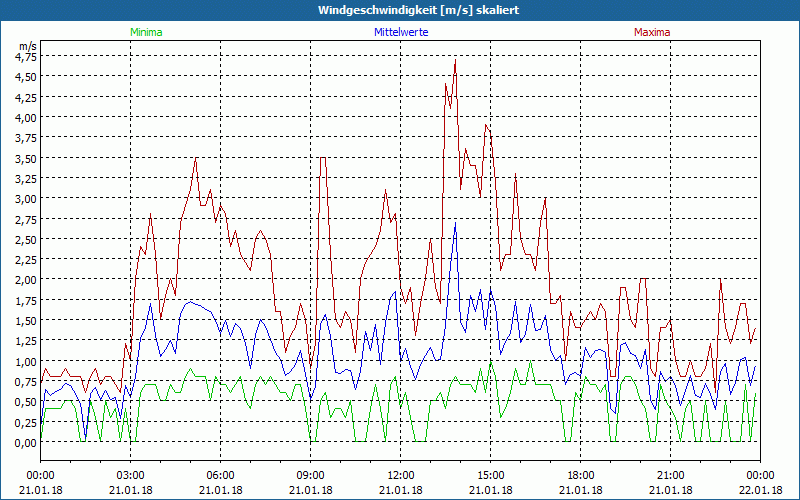The height and width of the screenshot is (500, 800).
Task: Click the 3,75 y-axis value
Action: (x=26, y=138)
